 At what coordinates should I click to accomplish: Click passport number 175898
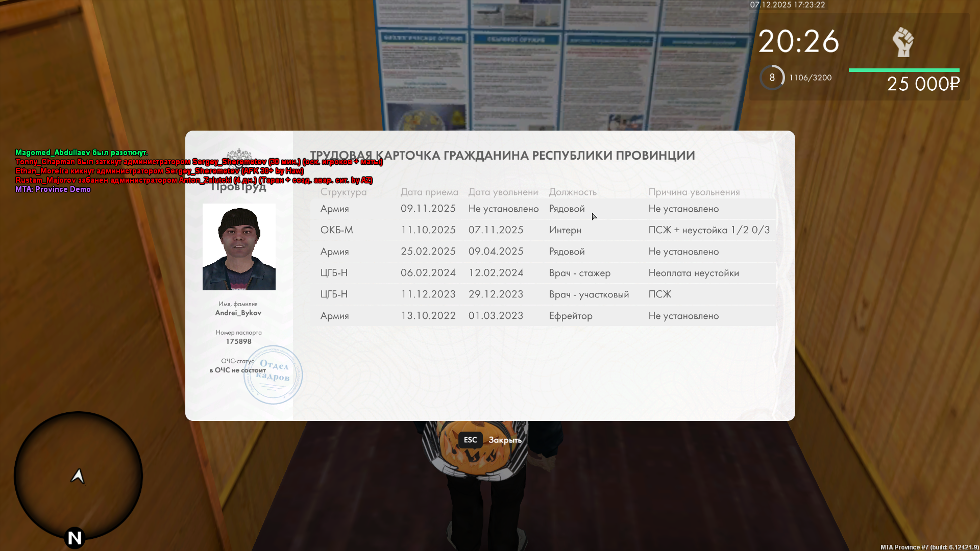[x=238, y=341]
